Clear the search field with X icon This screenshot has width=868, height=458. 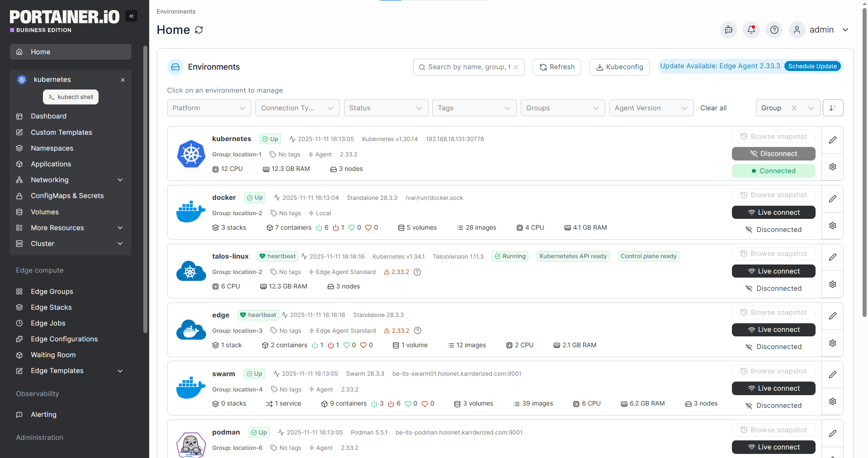[x=516, y=67]
